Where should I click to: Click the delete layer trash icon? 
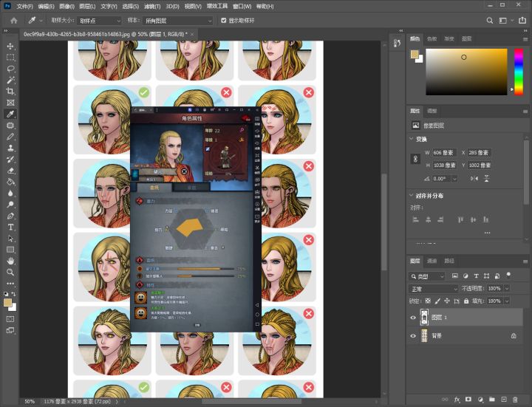(515, 400)
